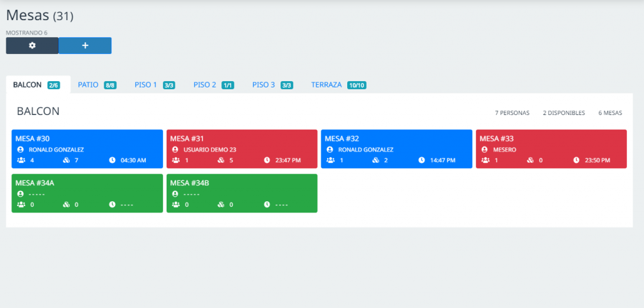Select the available Mesa #34A table
The image size is (644, 308).
point(87,184)
